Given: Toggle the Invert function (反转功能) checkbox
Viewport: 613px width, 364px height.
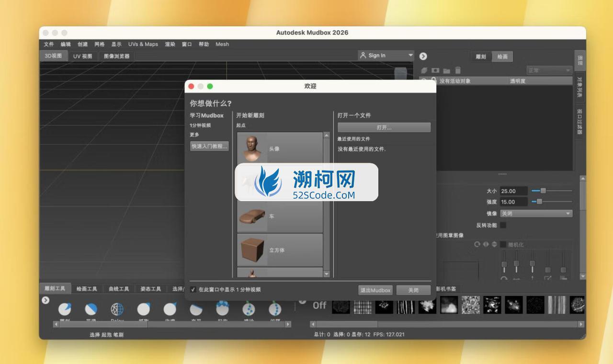Looking at the screenshot, I should [503, 225].
